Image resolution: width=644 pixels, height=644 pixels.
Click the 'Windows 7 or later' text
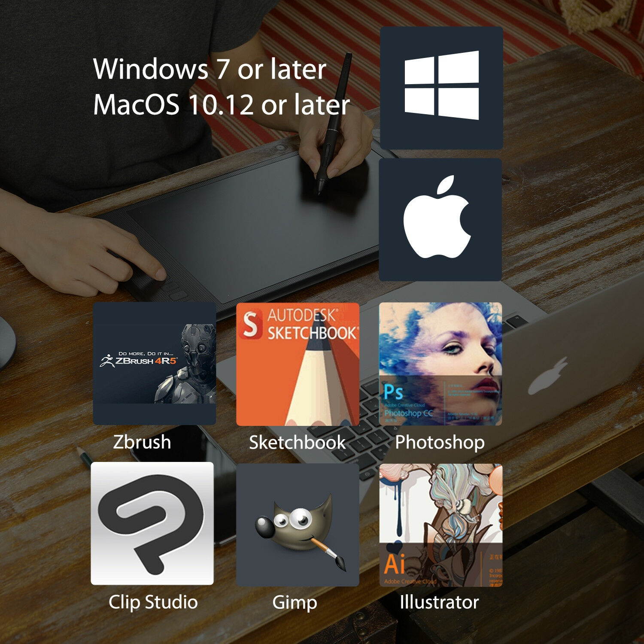(x=210, y=69)
